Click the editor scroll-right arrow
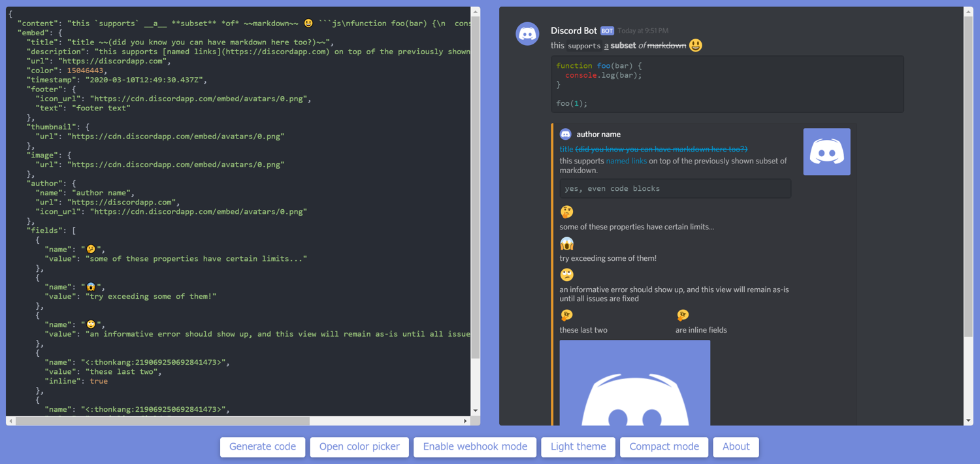The width and height of the screenshot is (980, 464). 465,421
